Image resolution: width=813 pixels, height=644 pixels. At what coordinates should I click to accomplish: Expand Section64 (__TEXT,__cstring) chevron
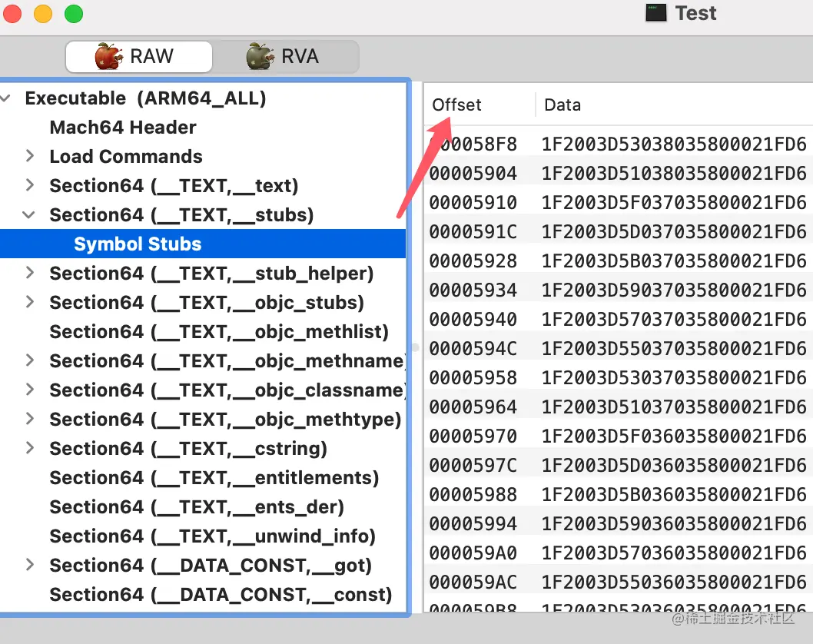point(30,448)
